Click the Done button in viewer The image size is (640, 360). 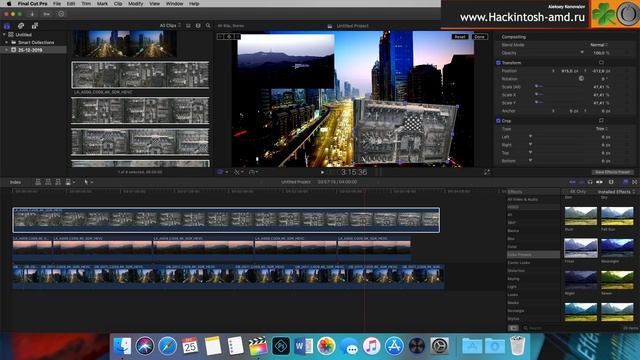[479, 37]
